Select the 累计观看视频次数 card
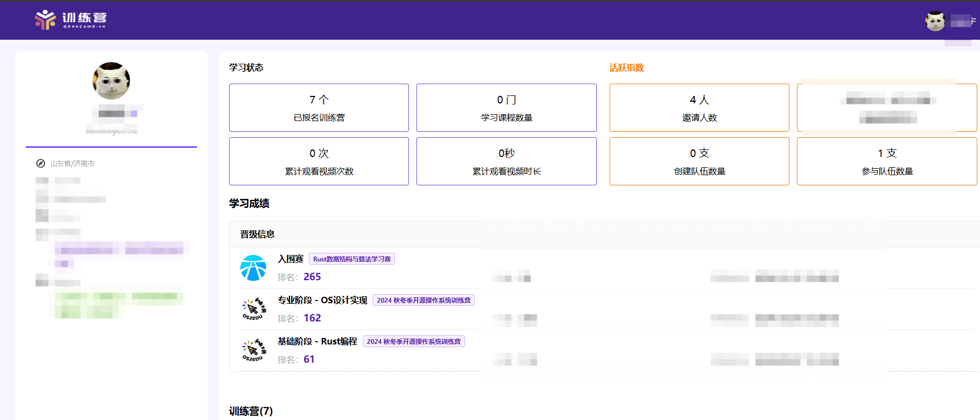 click(319, 161)
